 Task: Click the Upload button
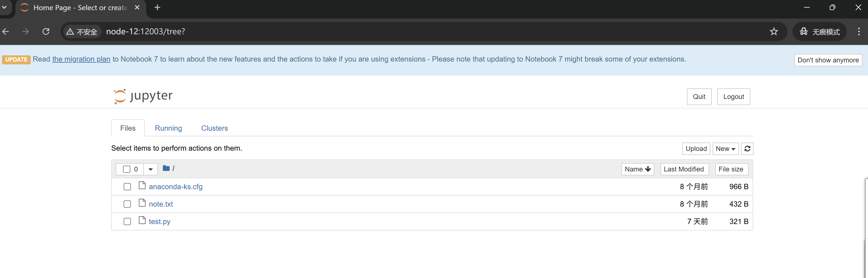pos(696,149)
